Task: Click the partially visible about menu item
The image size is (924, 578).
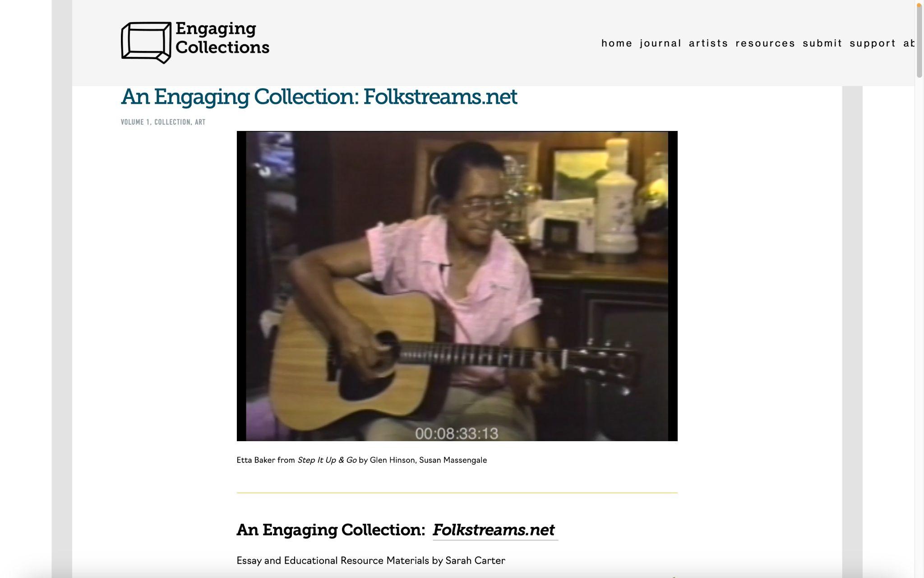Action: [x=909, y=43]
